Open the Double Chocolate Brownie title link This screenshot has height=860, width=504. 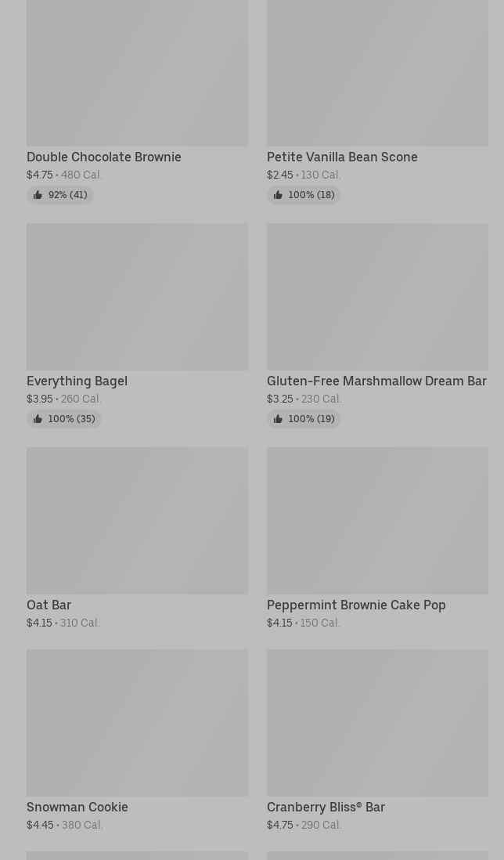tap(104, 157)
